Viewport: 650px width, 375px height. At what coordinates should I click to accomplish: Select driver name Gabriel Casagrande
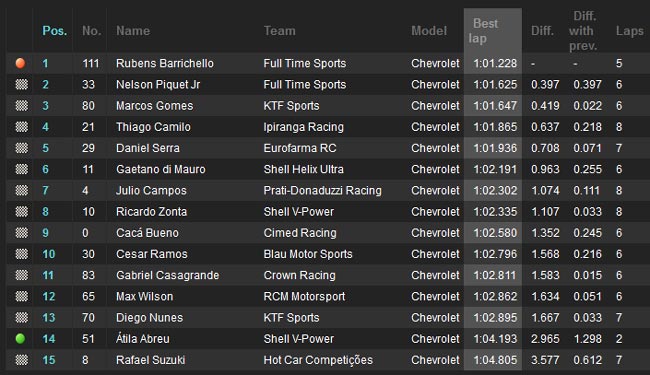tap(167, 275)
